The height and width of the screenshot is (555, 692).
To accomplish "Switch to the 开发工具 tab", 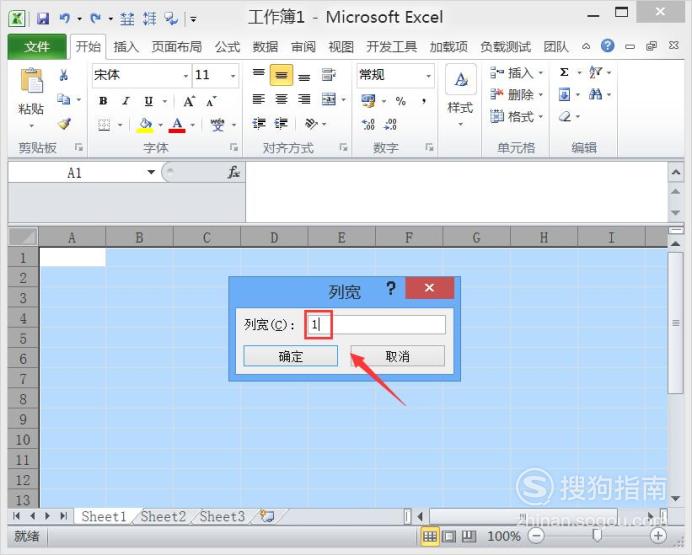I will 391,46.
